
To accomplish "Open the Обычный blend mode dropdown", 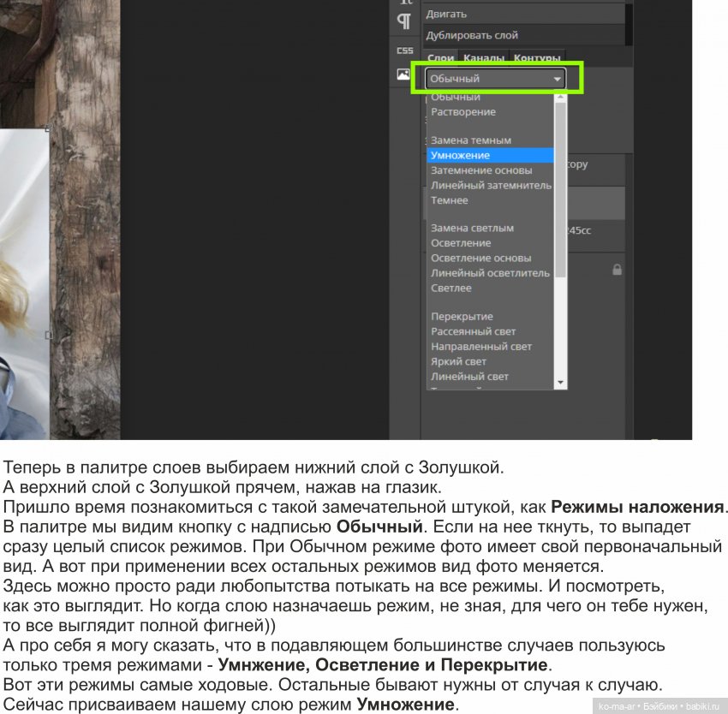I will pyautogui.click(x=495, y=77).
